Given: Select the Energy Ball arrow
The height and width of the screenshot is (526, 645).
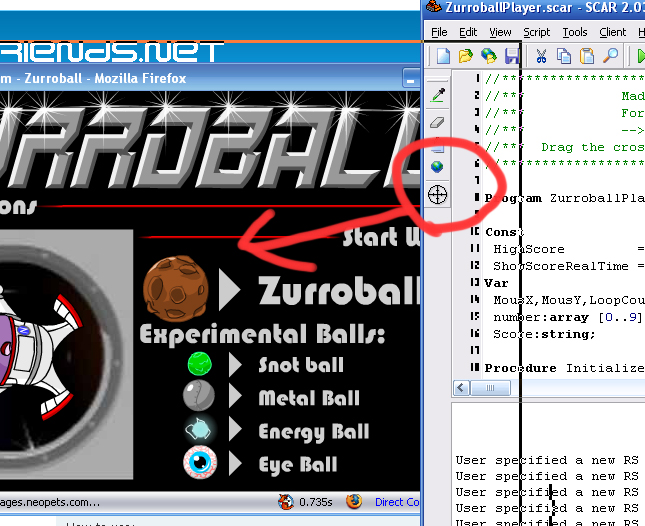Looking at the screenshot, I should [236, 431].
